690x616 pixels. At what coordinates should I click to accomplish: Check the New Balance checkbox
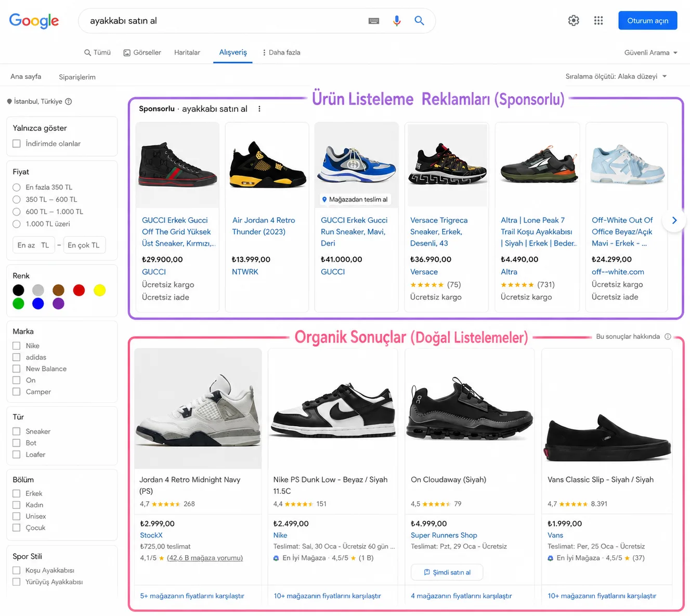pos(17,369)
